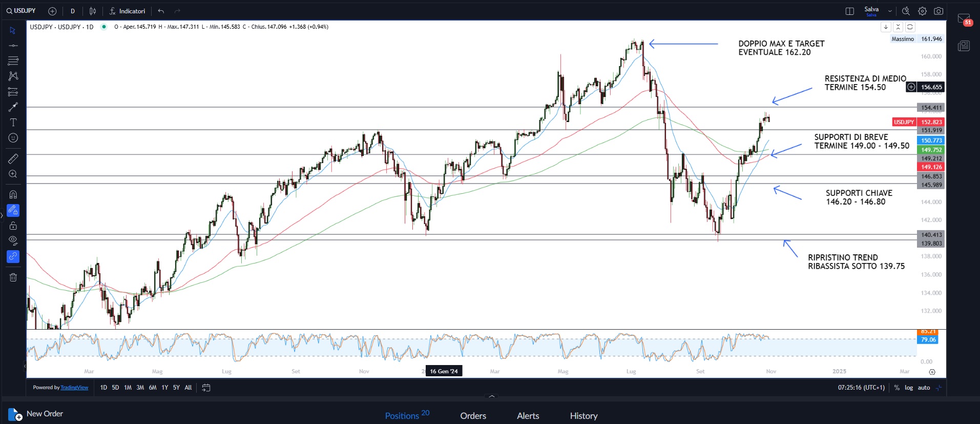This screenshot has height=424, width=980.
Task: Open the candlestick chart style selector
Action: 93,11
